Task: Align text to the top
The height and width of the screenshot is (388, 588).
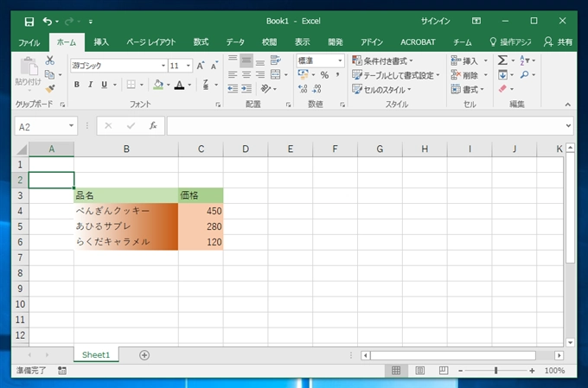Action: [x=233, y=60]
